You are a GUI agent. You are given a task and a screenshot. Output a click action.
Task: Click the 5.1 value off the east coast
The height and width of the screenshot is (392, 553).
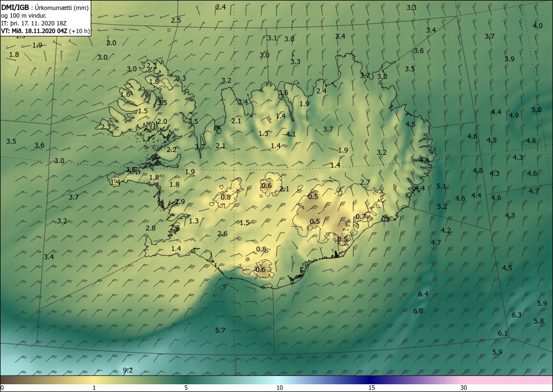(x=441, y=186)
